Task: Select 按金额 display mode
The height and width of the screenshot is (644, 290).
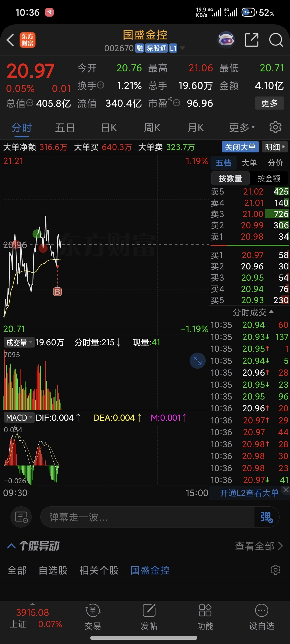Action: pyautogui.click(x=269, y=178)
